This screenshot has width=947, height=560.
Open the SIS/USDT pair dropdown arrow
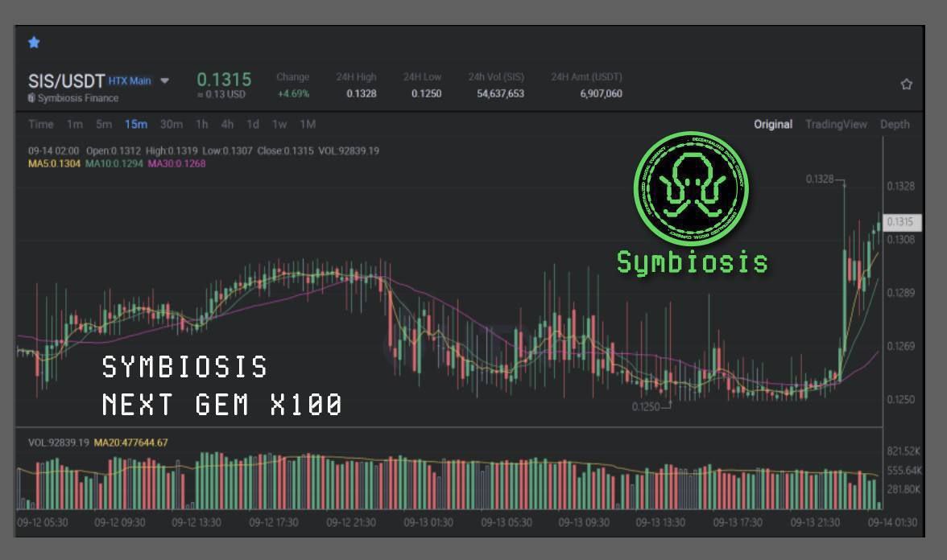click(x=164, y=80)
